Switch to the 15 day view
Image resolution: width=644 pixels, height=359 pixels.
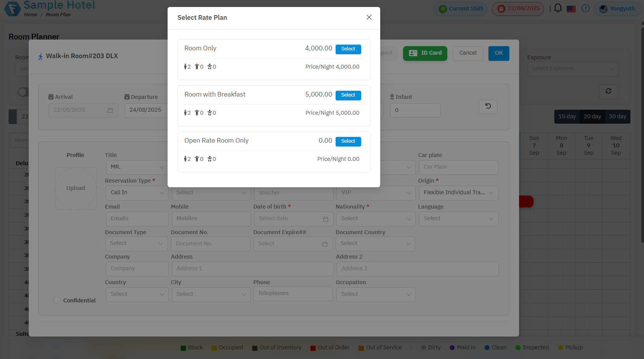point(567,117)
